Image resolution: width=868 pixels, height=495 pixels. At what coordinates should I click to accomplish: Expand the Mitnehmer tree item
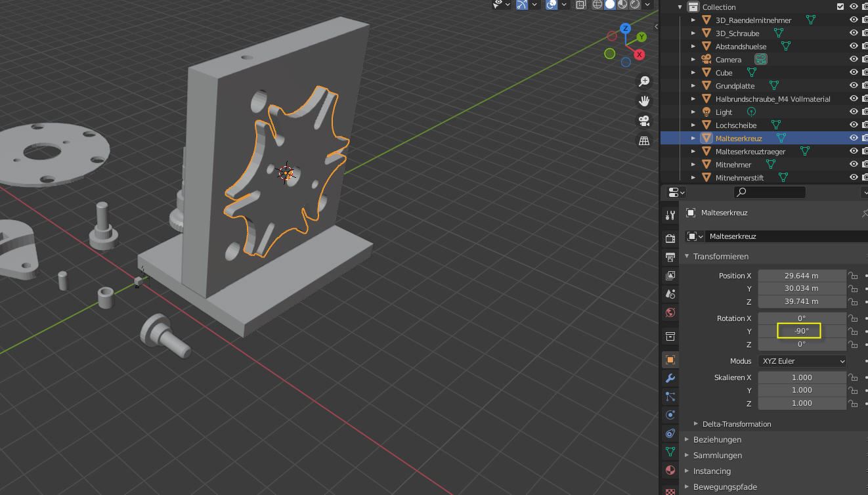coord(693,165)
